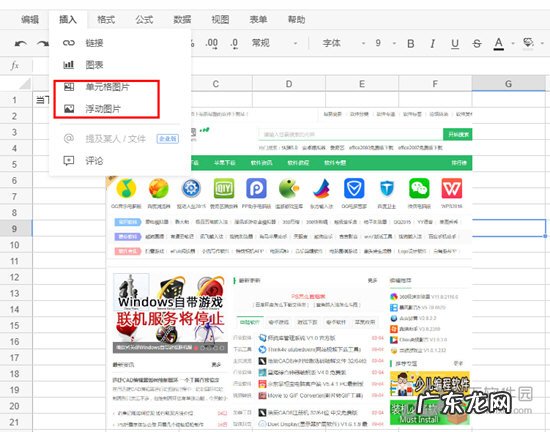The image size is (550, 432).
Task: Open the 常规 number format dropdown
Action: [275, 43]
